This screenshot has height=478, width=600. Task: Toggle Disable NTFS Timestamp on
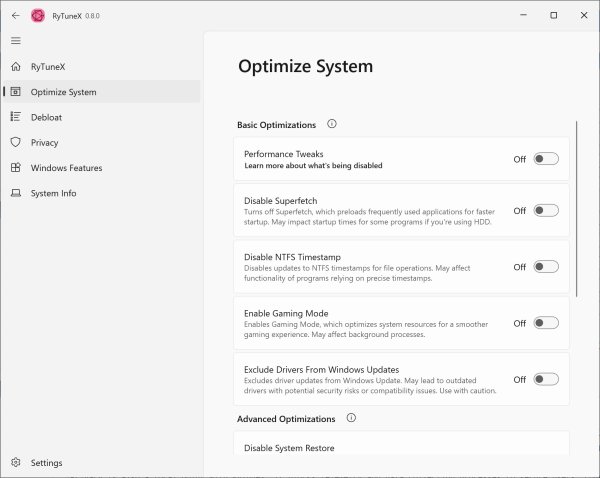(546, 267)
